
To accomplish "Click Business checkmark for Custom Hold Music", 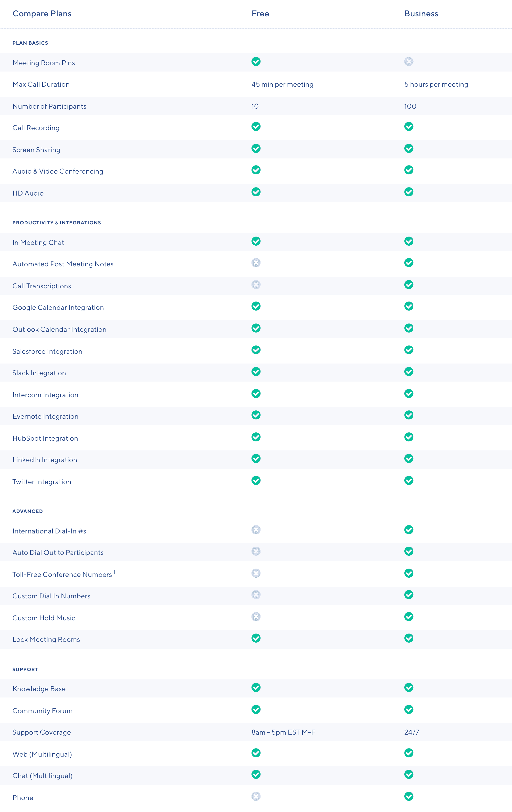I will 409,617.
